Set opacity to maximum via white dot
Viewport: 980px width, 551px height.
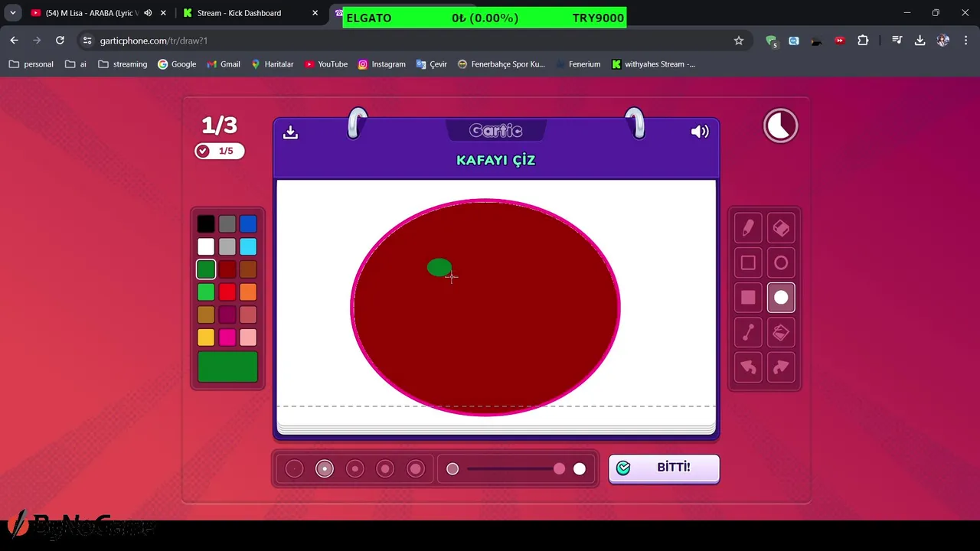pyautogui.click(x=580, y=469)
